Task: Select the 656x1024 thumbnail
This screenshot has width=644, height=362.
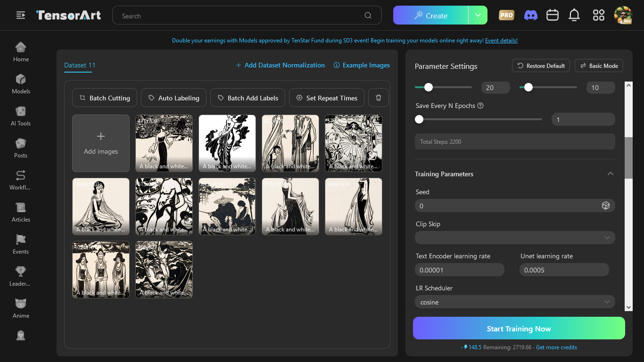Action: pos(354,206)
